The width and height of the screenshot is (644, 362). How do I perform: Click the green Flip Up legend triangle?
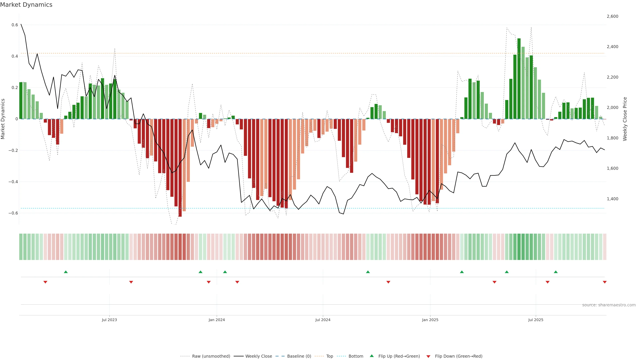[x=372, y=356]
